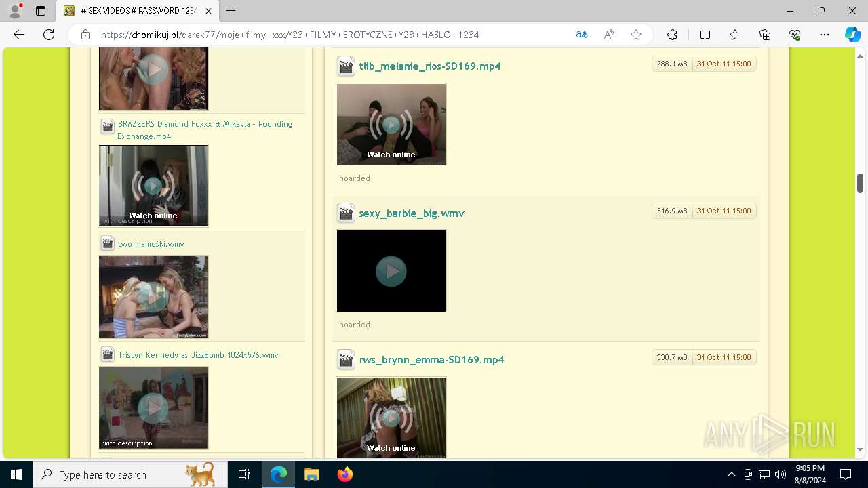868x488 pixels.
Task: Click the address bar URL field
Action: (x=332, y=35)
